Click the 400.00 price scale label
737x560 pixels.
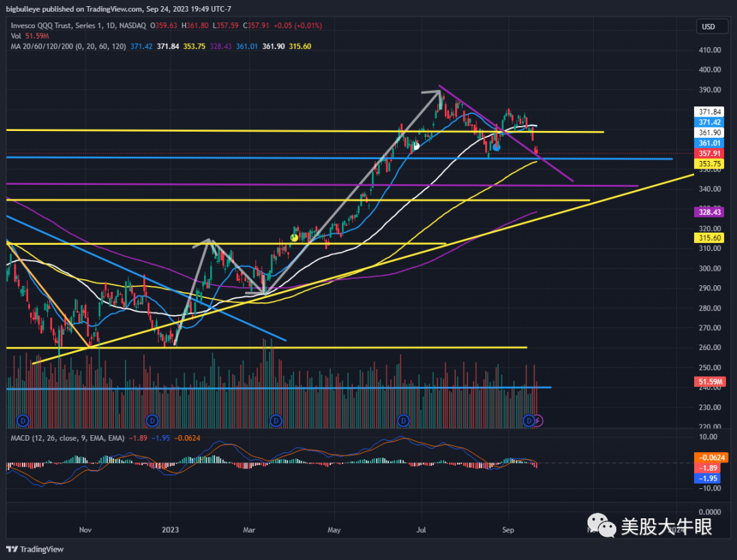point(710,70)
